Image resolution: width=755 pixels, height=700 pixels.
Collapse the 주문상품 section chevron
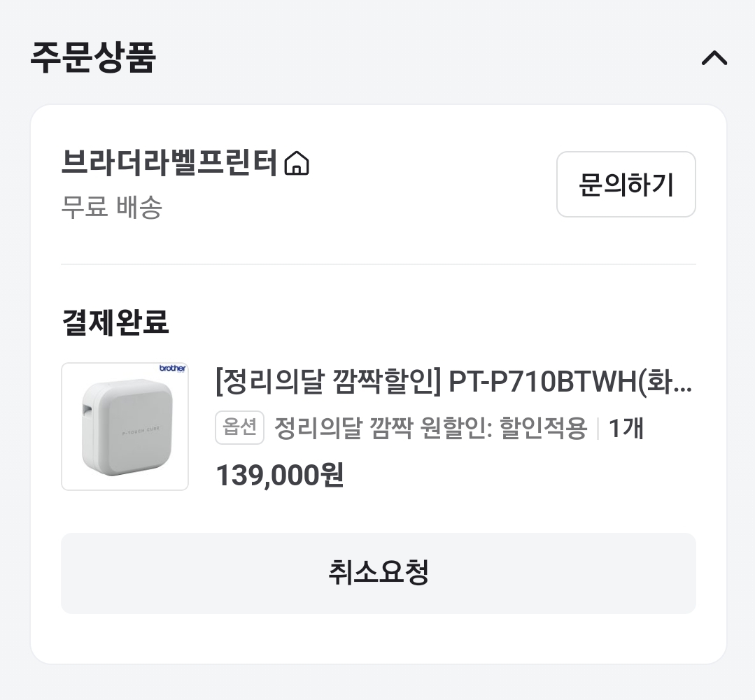[714, 58]
